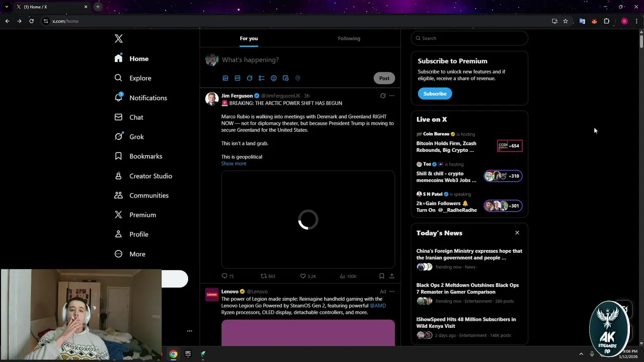Click the Search field on X
The width and height of the screenshot is (644, 362).
click(469, 38)
